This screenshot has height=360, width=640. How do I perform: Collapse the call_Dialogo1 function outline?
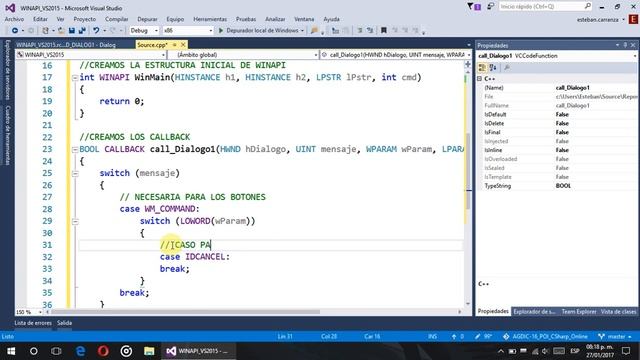click(75, 150)
